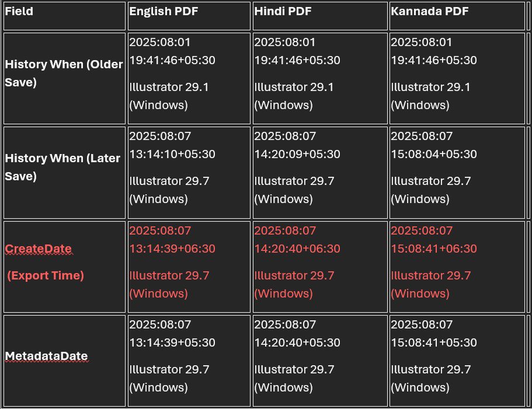The height and width of the screenshot is (409, 532).
Task: Select the Hindi MetadataDate timestamp 14:20:40+05:30
Action: coord(297,342)
